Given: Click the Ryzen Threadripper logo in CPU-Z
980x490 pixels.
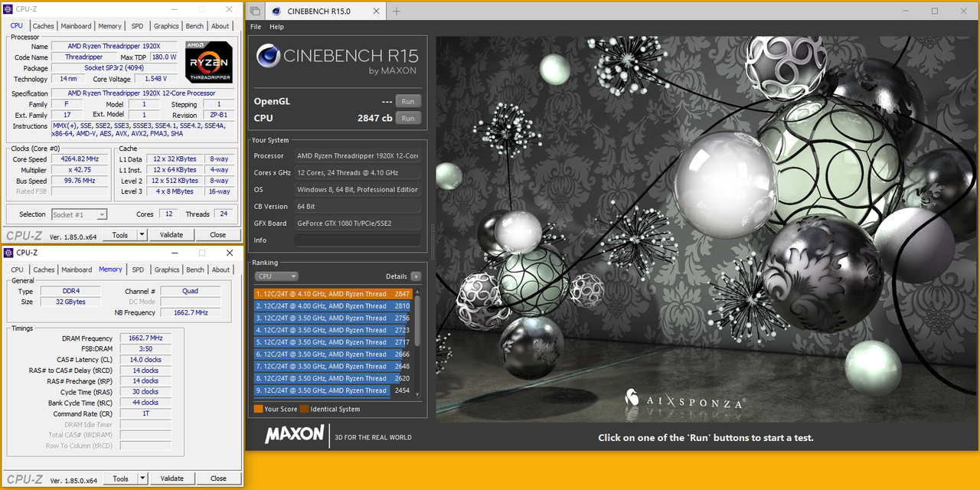Looking at the screenshot, I should click(209, 62).
